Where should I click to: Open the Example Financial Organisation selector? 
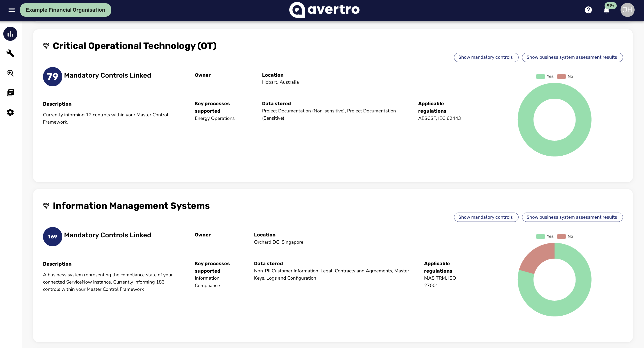click(66, 10)
